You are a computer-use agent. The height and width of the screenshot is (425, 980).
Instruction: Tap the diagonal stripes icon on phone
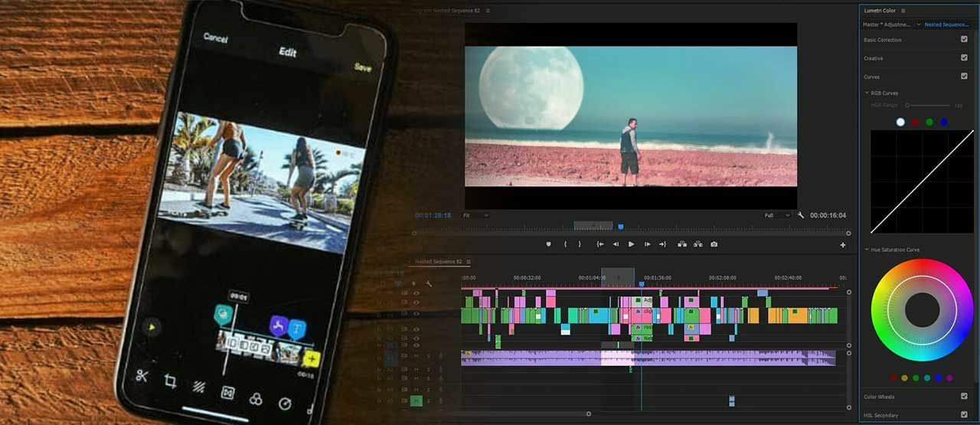[198, 387]
